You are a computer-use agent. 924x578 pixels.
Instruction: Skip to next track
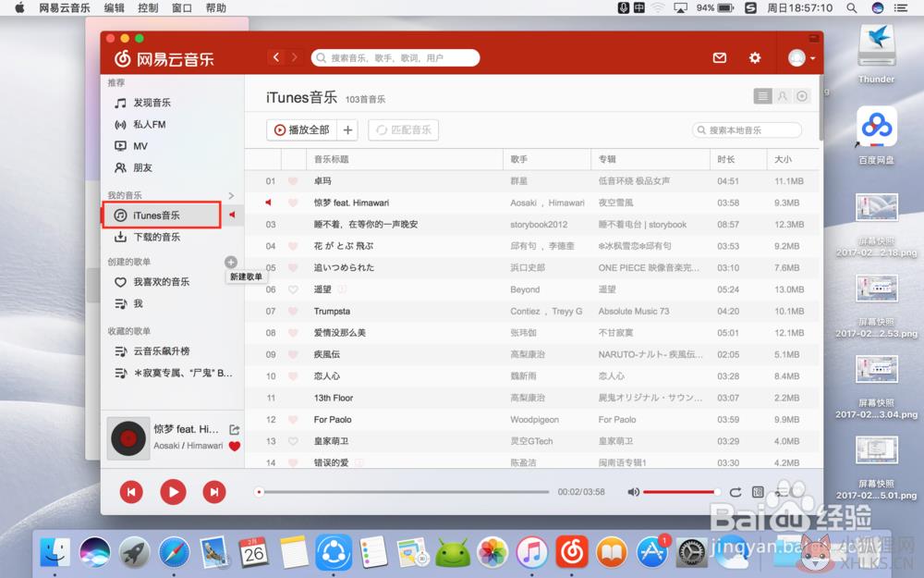point(214,492)
